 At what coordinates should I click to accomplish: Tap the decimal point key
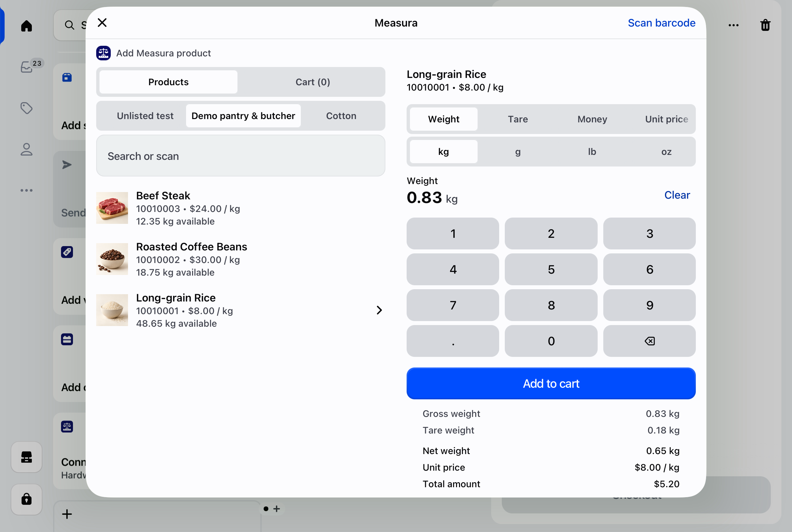[x=453, y=341]
